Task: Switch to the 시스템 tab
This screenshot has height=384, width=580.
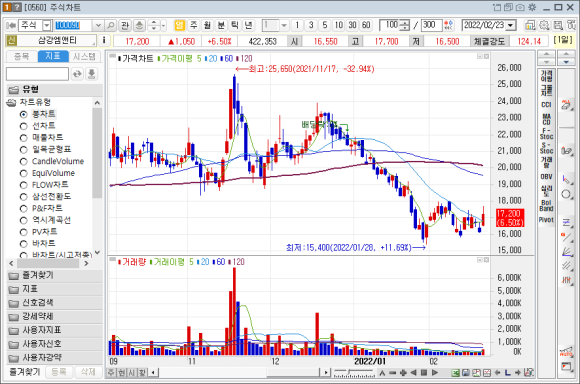Action: pyautogui.click(x=84, y=56)
